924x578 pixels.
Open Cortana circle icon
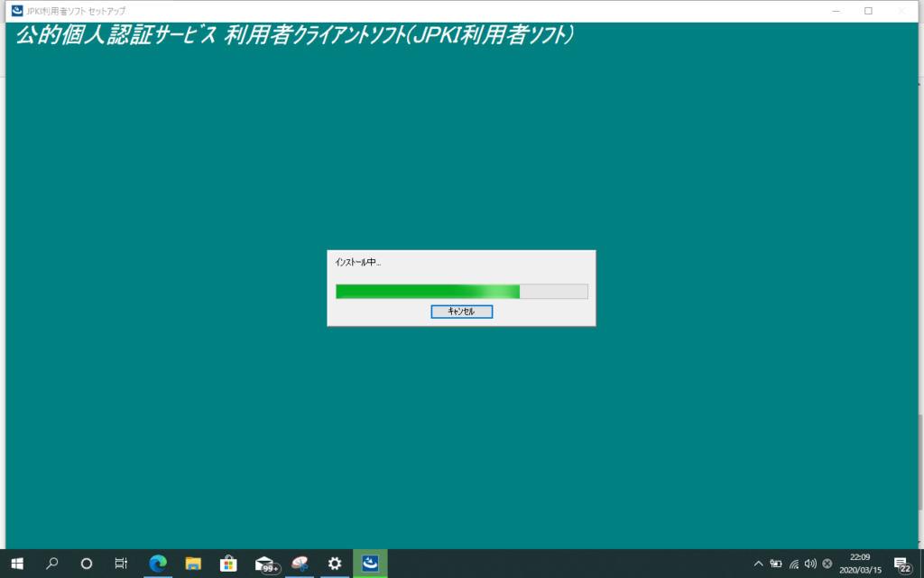[87, 564]
